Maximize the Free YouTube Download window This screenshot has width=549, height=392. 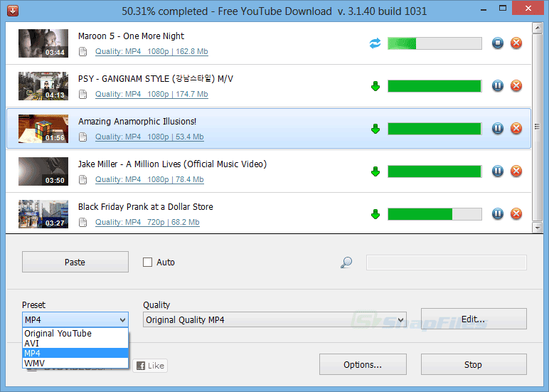pos(503,9)
